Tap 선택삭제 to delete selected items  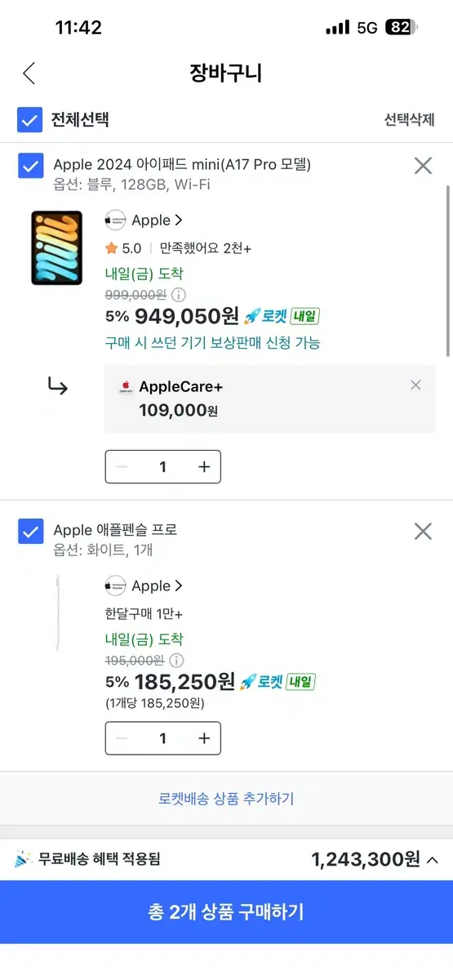409,120
